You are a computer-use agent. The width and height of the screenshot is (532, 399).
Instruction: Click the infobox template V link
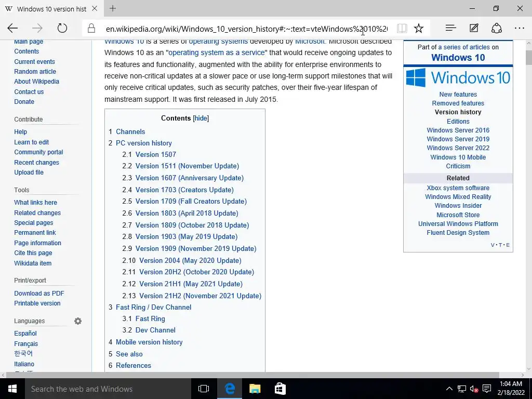pos(493,245)
